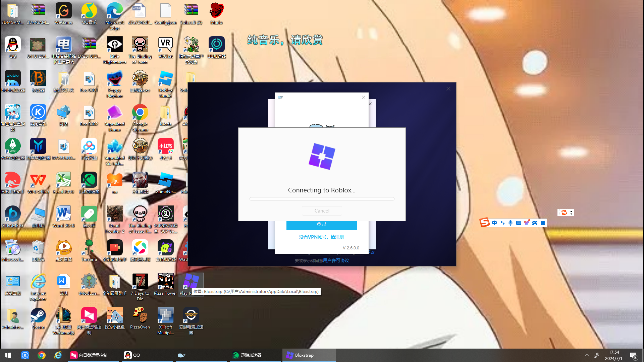This screenshot has height=362, width=644.
Task: Close the dark installer window
Action: coord(448,89)
